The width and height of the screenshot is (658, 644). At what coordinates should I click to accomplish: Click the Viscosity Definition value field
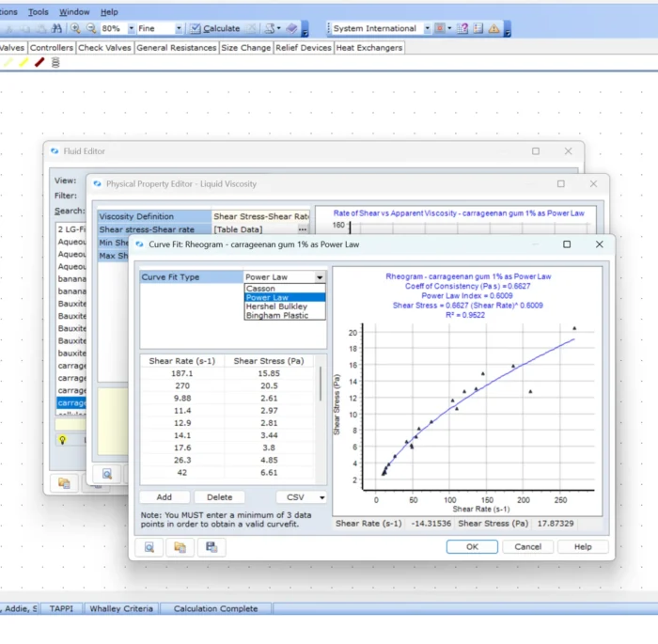[260, 216]
